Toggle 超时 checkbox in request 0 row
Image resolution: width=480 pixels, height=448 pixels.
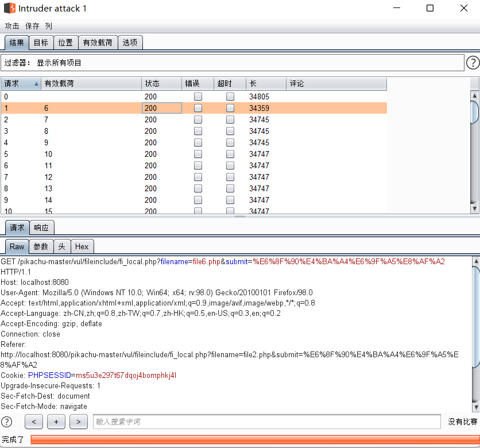(x=230, y=96)
